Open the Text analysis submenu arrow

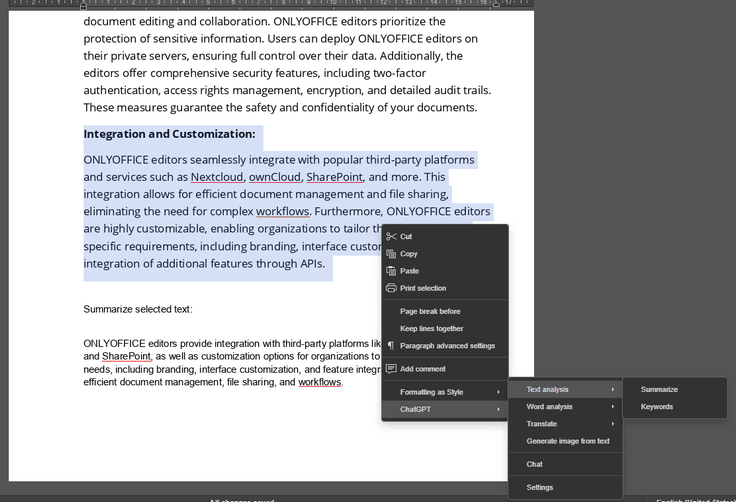[x=613, y=389]
